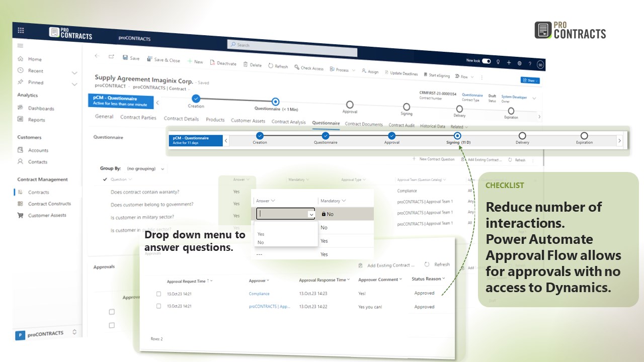Image resolution: width=644 pixels, height=362 pixels.
Task: Open proCONTRACTS area switcher at sidebar bottom
Action: 47,333
